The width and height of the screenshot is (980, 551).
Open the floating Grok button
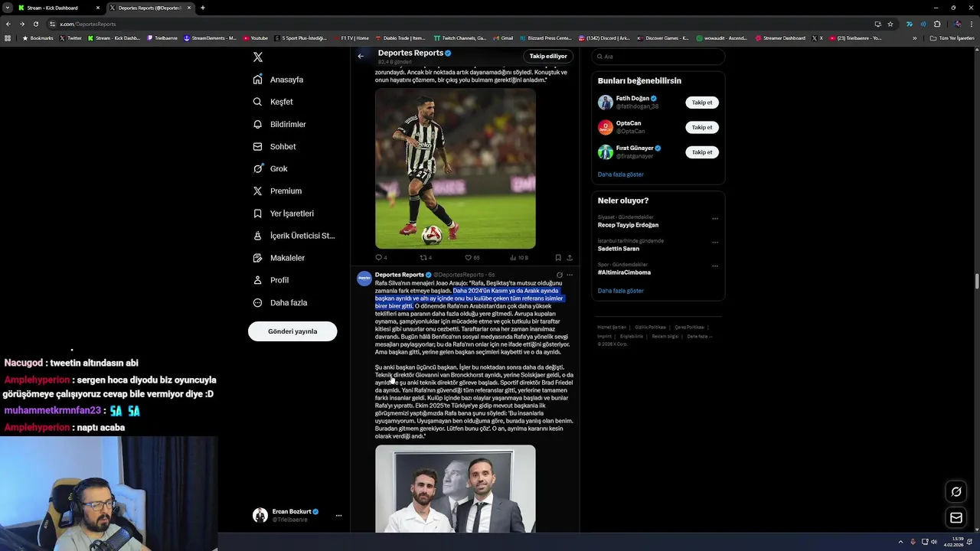click(956, 491)
